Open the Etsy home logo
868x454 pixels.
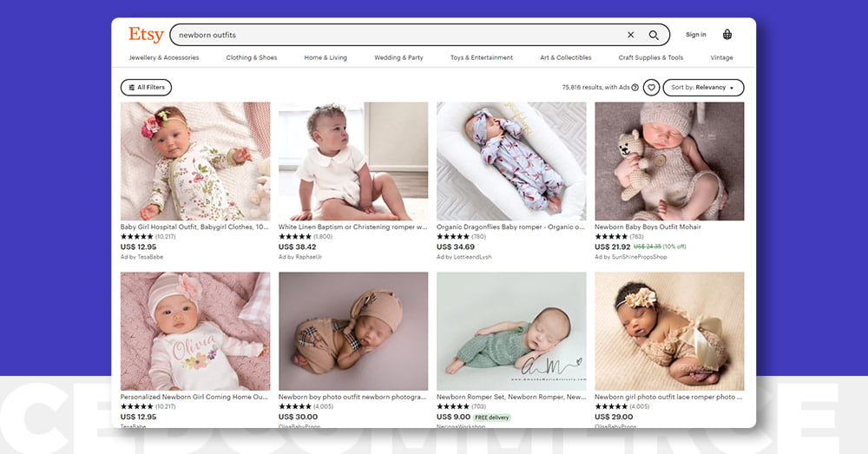[x=146, y=35]
